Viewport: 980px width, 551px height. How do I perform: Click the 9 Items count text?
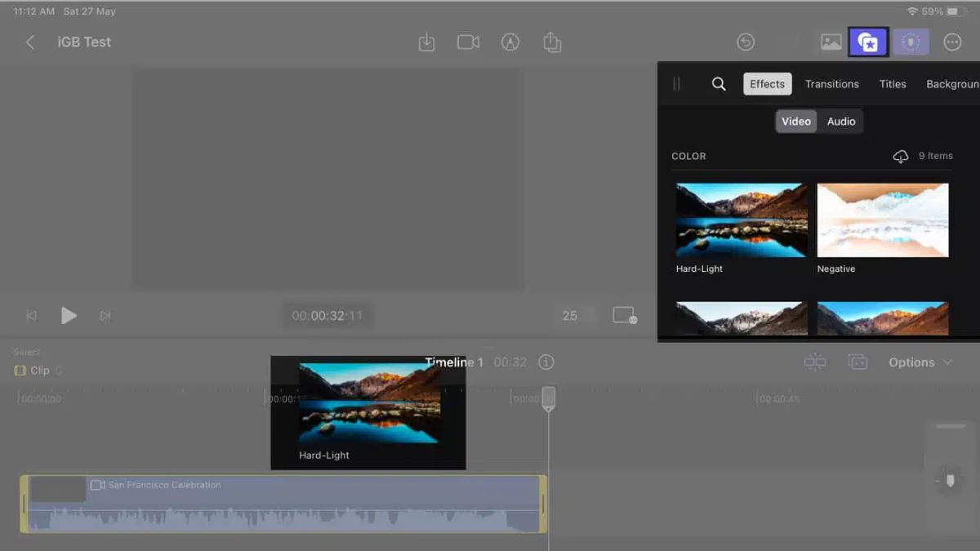pyautogui.click(x=936, y=156)
